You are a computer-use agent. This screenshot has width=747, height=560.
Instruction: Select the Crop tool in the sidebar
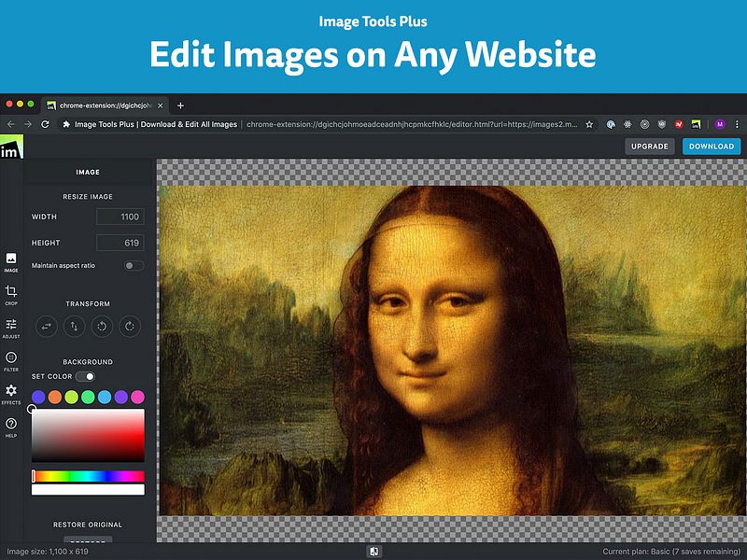(11, 295)
